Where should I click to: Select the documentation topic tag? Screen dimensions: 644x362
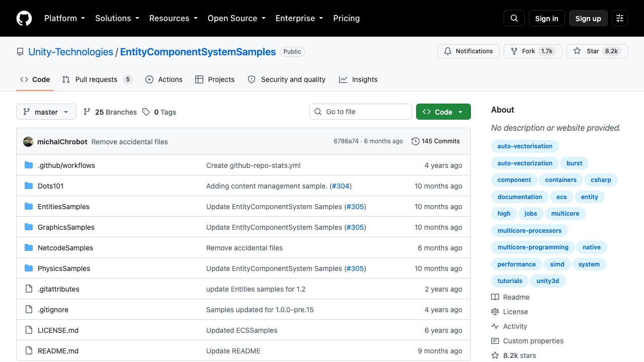[x=520, y=197]
